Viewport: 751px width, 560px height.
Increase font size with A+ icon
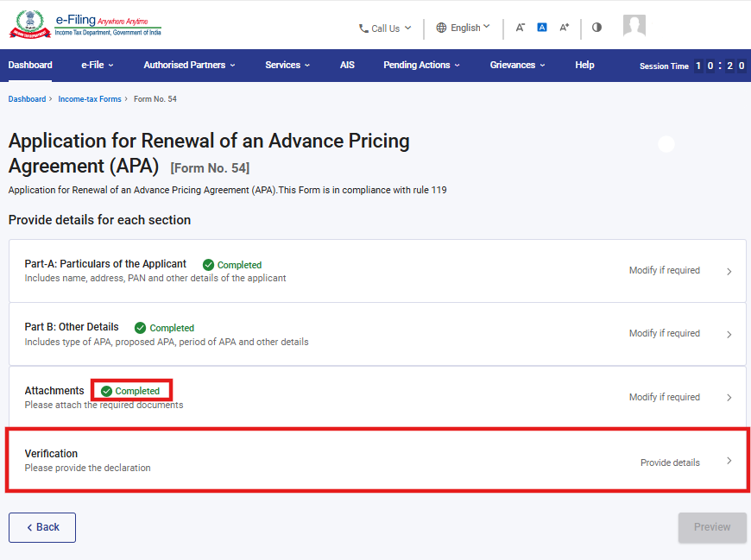(564, 28)
